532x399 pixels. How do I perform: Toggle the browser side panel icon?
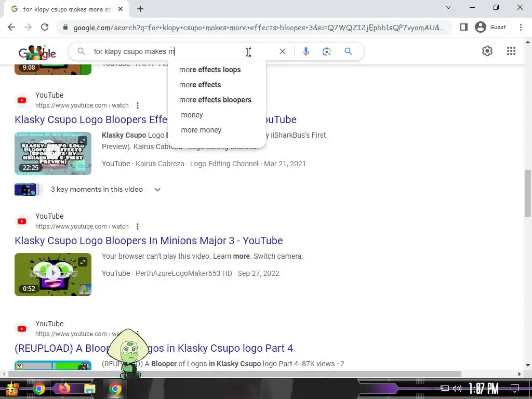click(464, 27)
